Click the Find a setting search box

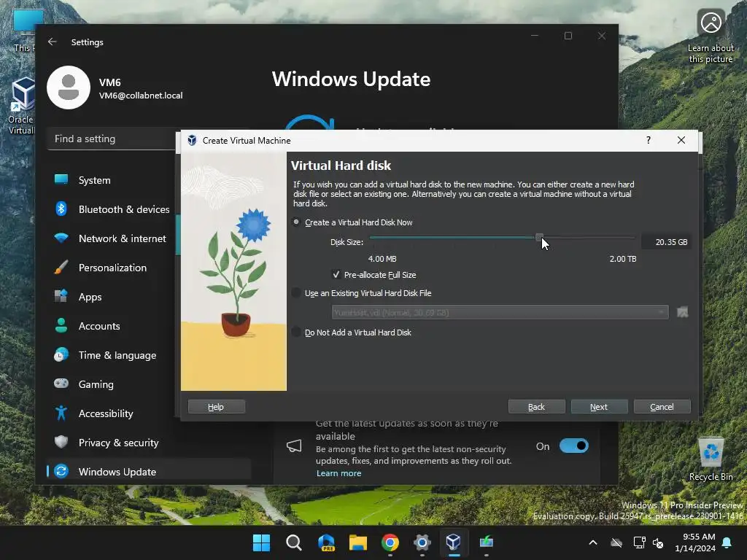112,139
